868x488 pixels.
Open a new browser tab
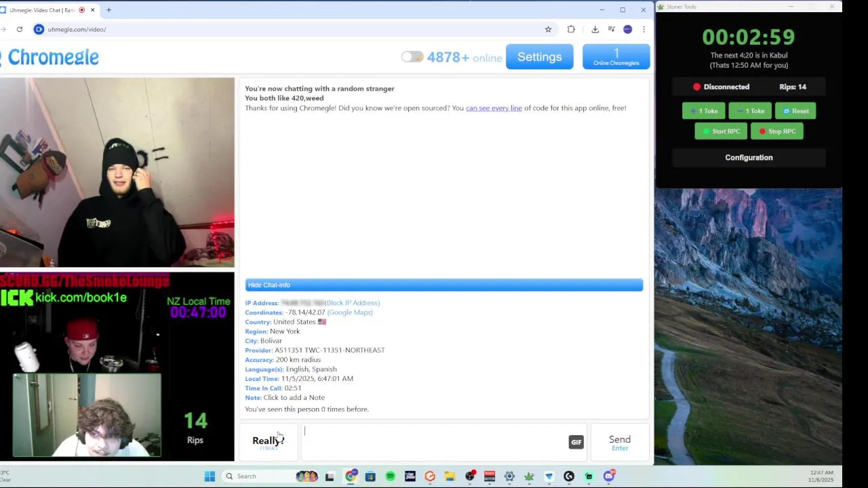click(108, 10)
